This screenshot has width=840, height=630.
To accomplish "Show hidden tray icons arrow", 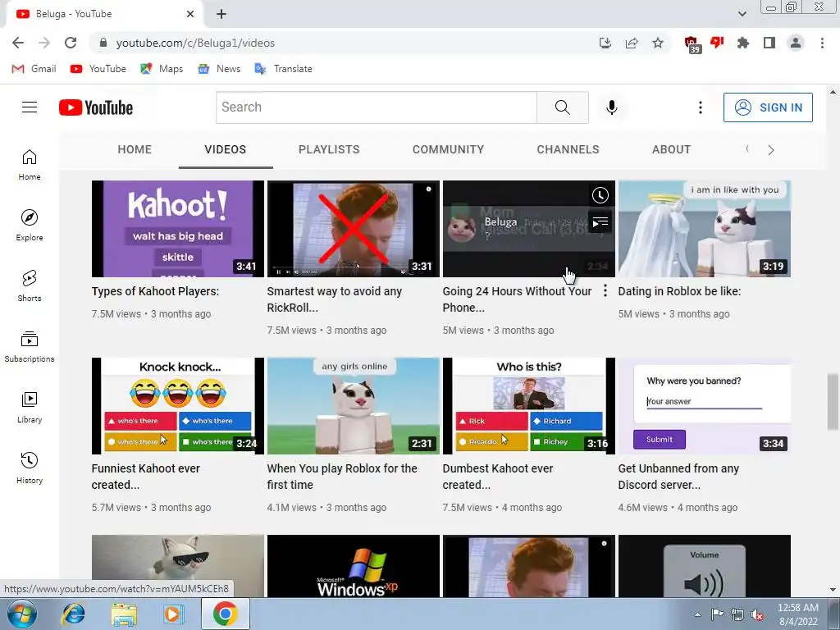I will coord(697,614).
